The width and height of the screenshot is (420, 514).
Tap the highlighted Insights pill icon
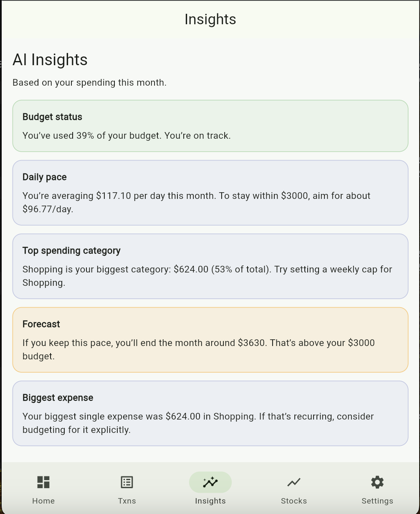(x=210, y=482)
